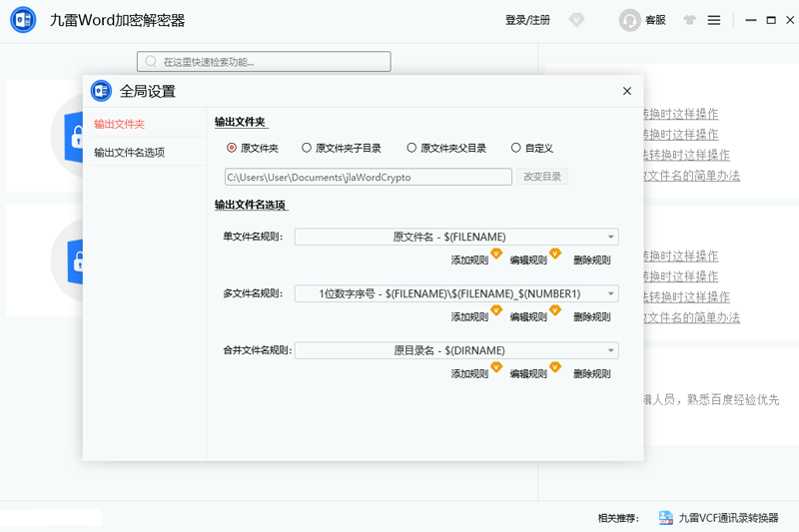The image size is (799, 532).
Task: Select the 原文件夹子目录 radio option
Action: tap(307, 148)
